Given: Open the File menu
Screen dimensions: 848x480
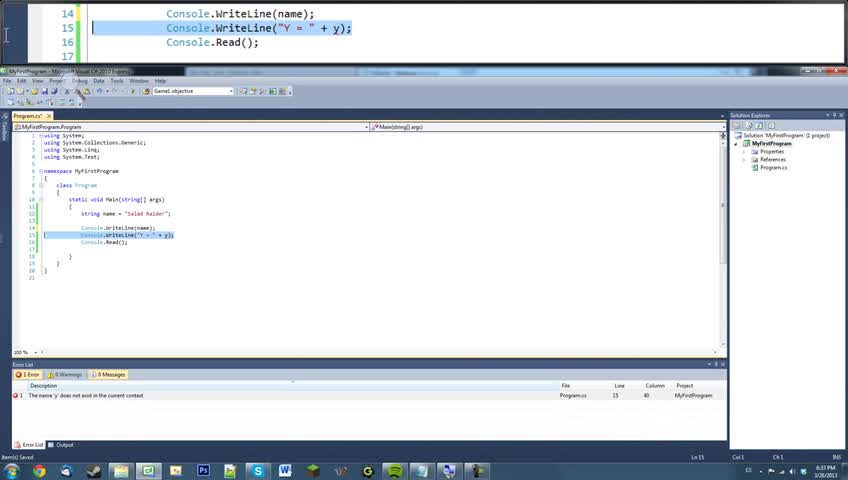Looking at the screenshot, I should [x=7, y=81].
